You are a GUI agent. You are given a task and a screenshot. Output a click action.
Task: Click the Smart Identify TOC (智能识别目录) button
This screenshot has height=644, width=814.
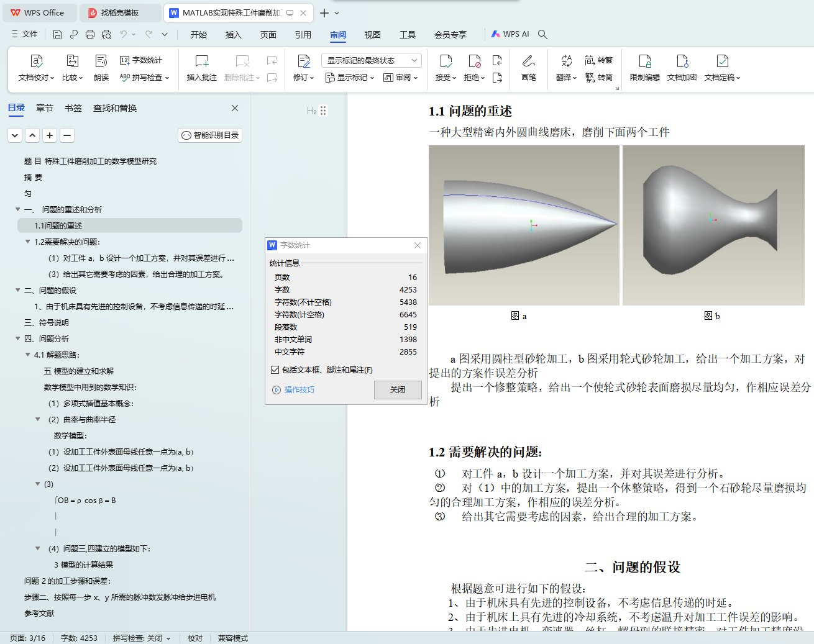pos(210,135)
